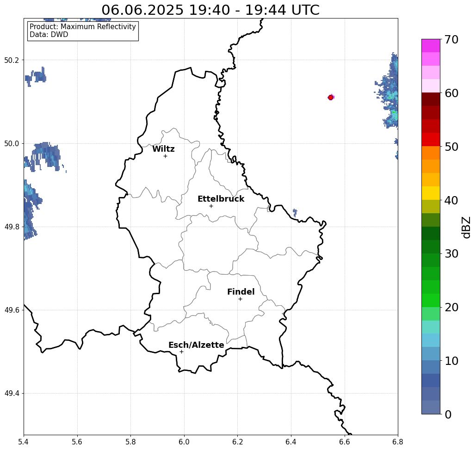Click the 'Data: DWD' text
Viewport: 476px width, 450px height.
[49, 35]
